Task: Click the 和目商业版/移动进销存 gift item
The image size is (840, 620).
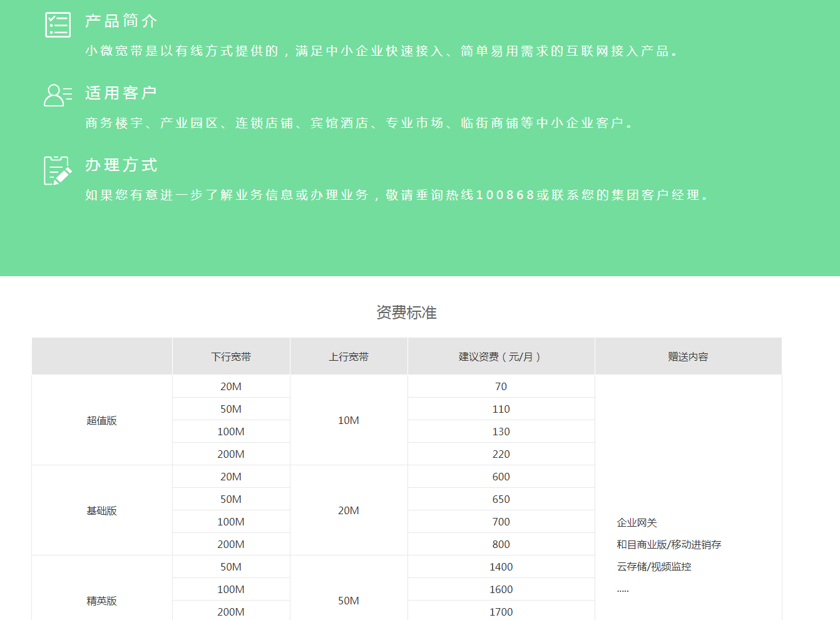Action: pyautogui.click(x=668, y=545)
